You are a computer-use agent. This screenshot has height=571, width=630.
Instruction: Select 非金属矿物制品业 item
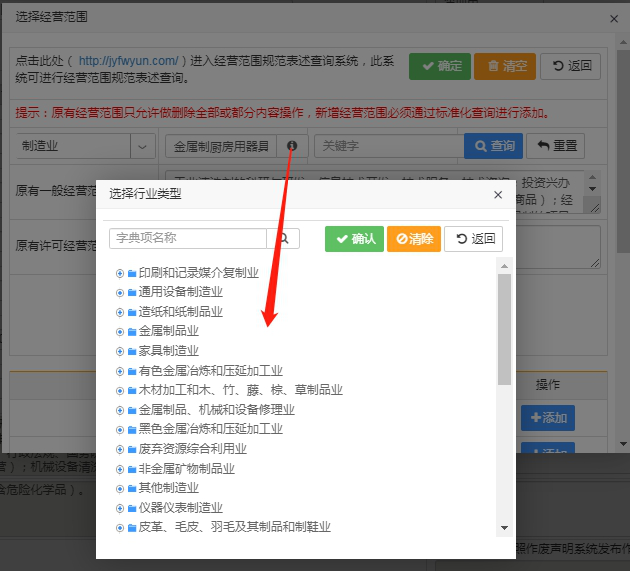click(x=186, y=469)
